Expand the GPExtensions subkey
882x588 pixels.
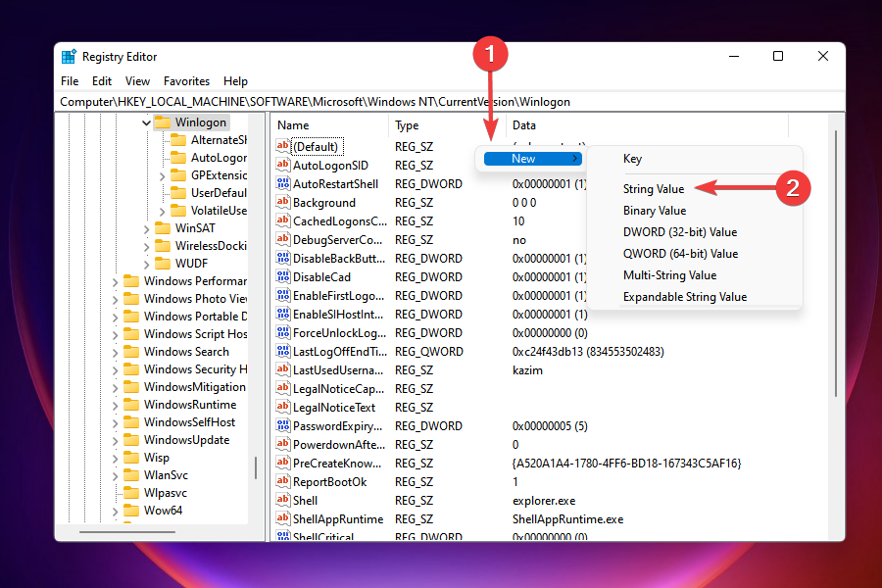(x=162, y=176)
